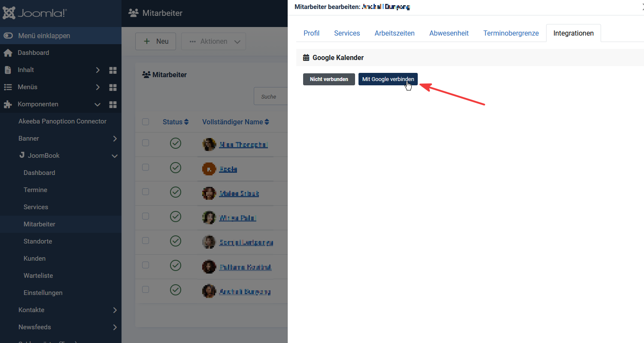This screenshot has width=644, height=343.
Task: Open Standorte in the sidebar
Action: tap(38, 241)
